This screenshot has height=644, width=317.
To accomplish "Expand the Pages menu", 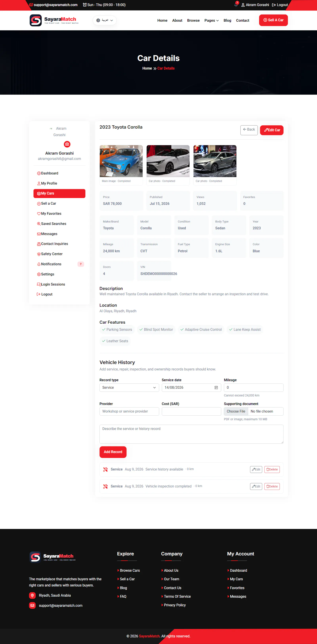I will [211, 20].
